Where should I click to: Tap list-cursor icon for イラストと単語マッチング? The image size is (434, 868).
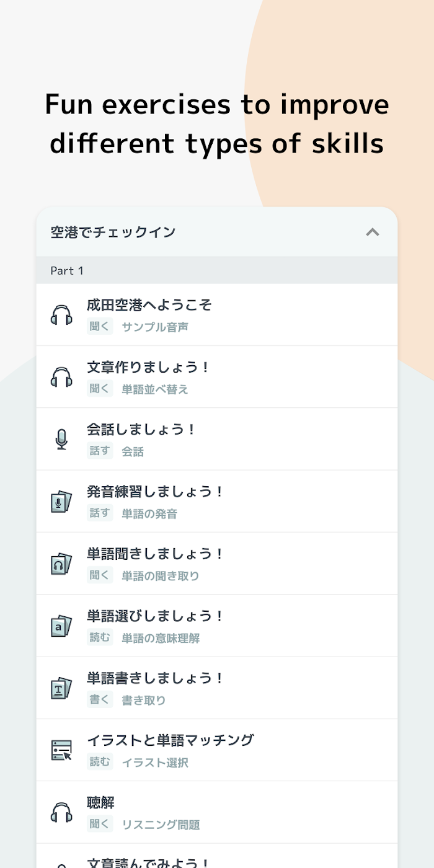click(x=61, y=750)
